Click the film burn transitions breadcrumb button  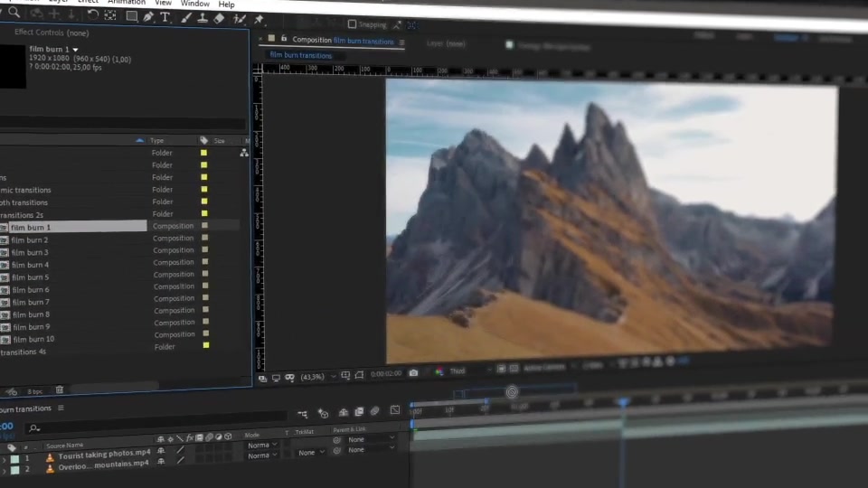[300, 55]
